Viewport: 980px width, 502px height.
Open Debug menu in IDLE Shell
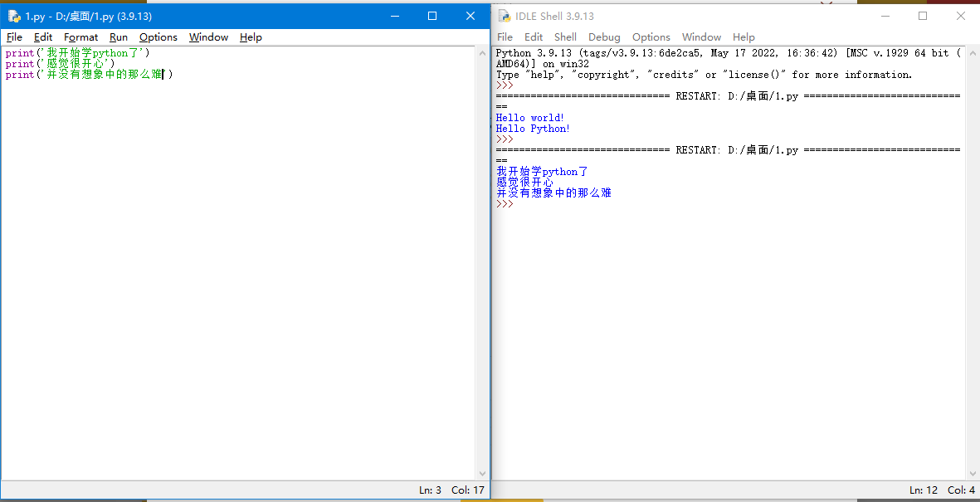click(604, 37)
